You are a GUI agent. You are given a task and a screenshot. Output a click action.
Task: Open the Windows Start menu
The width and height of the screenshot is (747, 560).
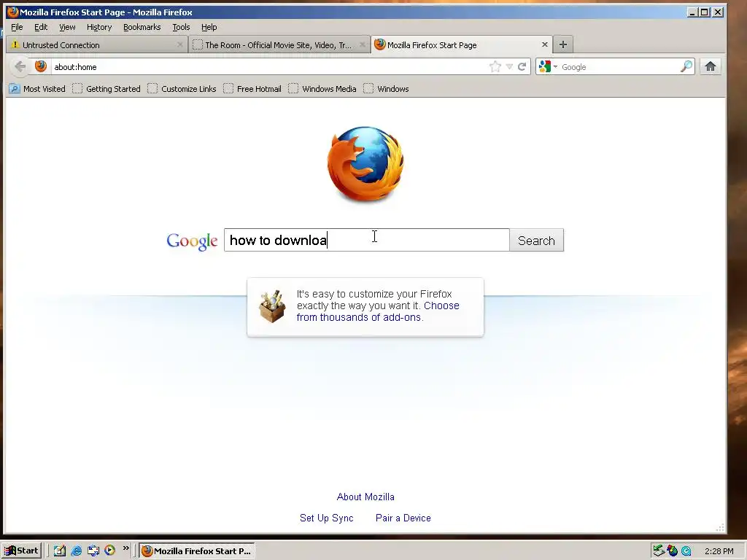21,551
